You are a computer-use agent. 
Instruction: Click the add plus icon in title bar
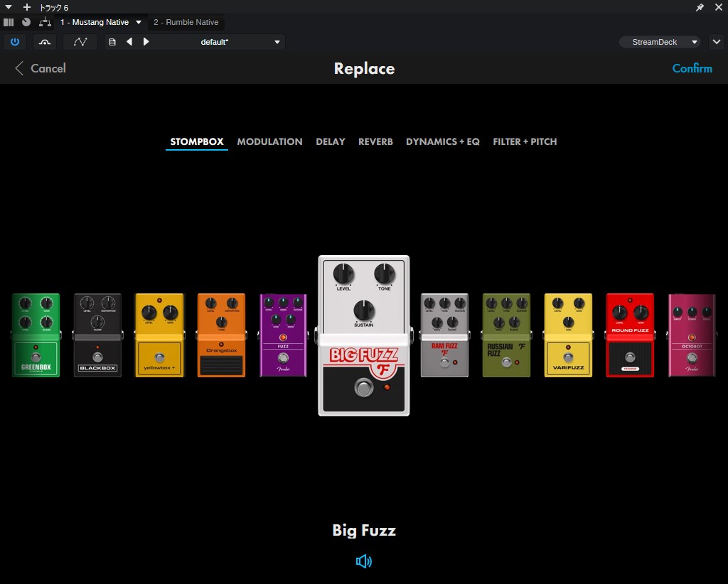[27, 7]
